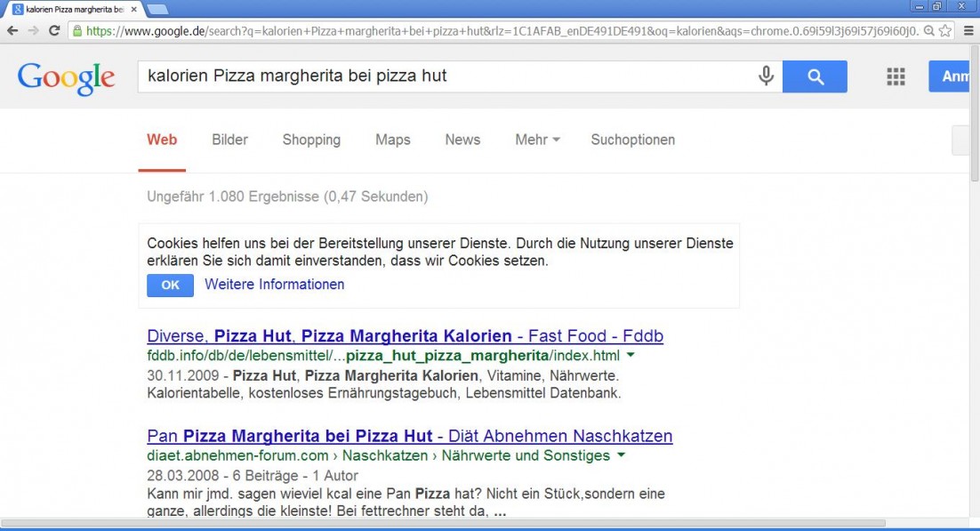Select the 'kalorien Pizza margherita' browser tab

(x=74, y=10)
